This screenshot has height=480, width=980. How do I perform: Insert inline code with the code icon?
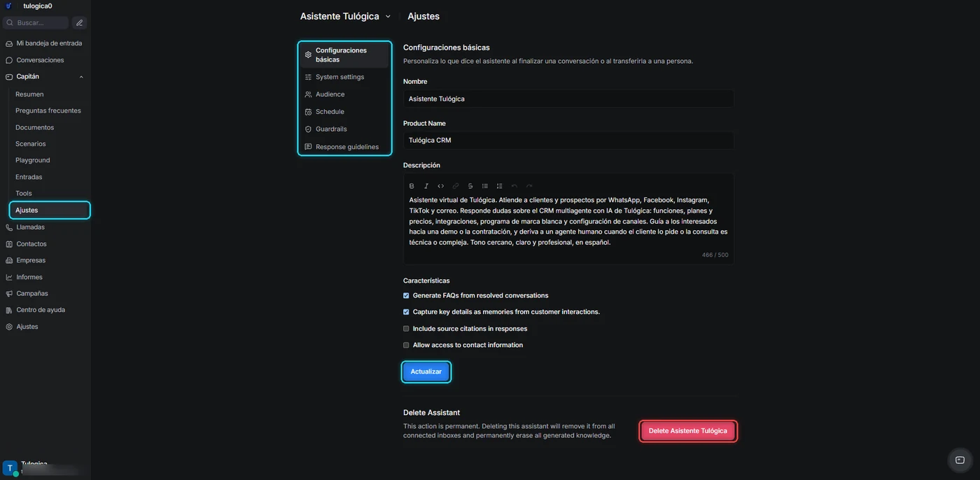tap(441, 186)
